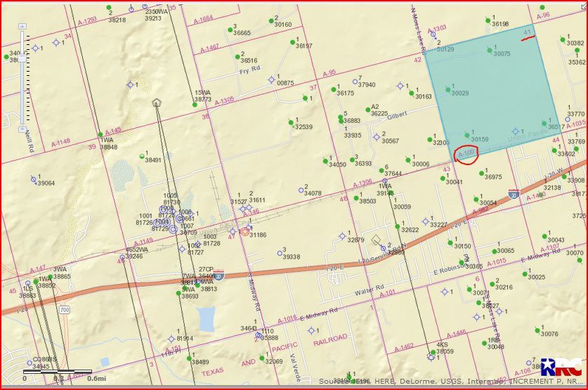Select green well dot labeled 34050
Image resolution: width=588 pixels, height=390 pixels.
[325, 161]
